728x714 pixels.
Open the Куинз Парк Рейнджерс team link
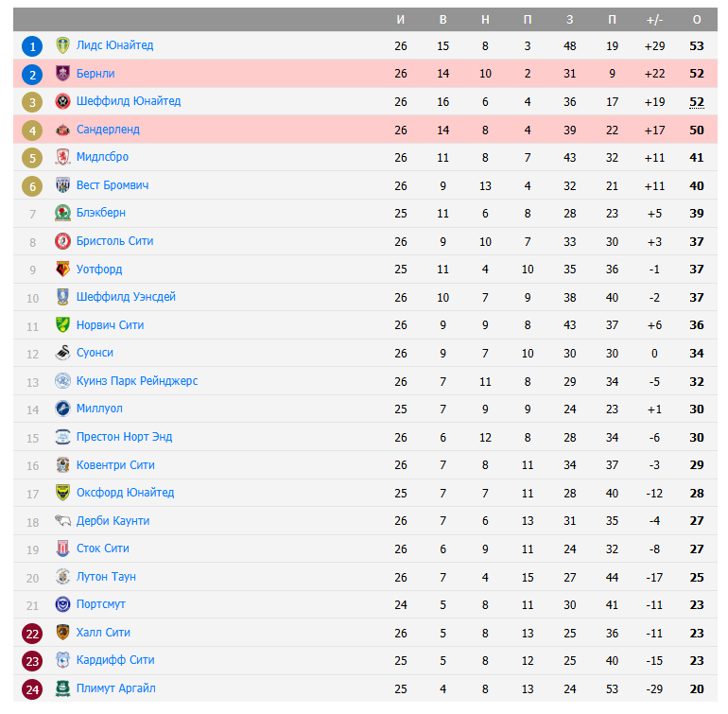tap(136, 381)
